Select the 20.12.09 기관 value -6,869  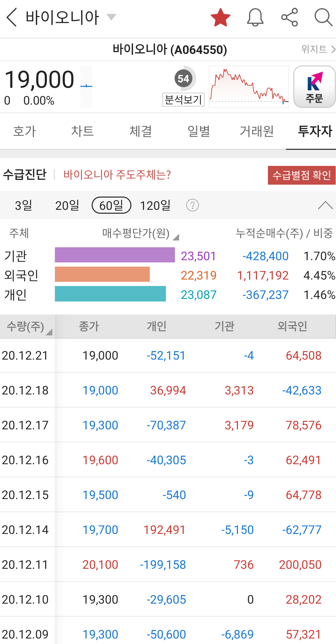click(238, 634)
